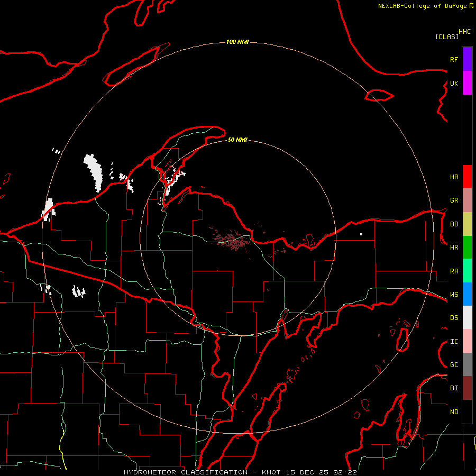
Task: Click the RF purple legend swatch
Action: click(x=467, y=59)
